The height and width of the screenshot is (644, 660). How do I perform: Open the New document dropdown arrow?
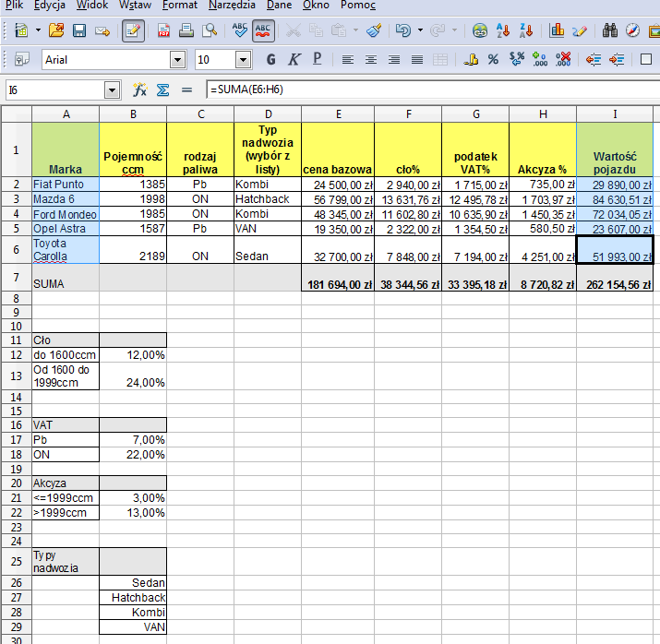point(38,30)
